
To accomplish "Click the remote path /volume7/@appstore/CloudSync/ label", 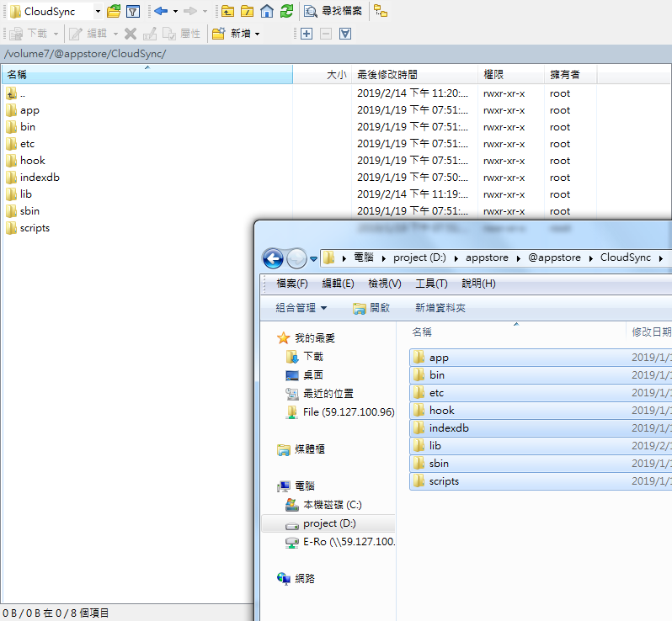I will (85, 54).
